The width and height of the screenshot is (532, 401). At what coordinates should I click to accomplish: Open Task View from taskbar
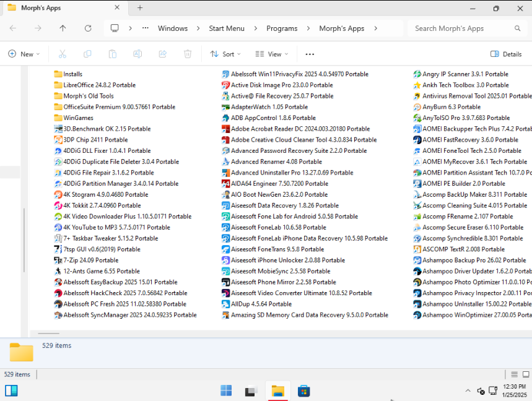point(251,391)
